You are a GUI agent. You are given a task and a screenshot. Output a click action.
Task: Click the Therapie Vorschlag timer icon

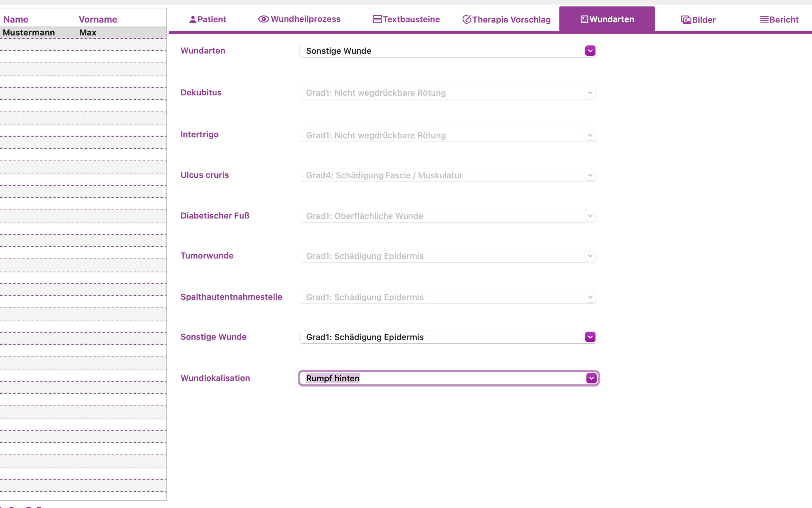[467, 19]
